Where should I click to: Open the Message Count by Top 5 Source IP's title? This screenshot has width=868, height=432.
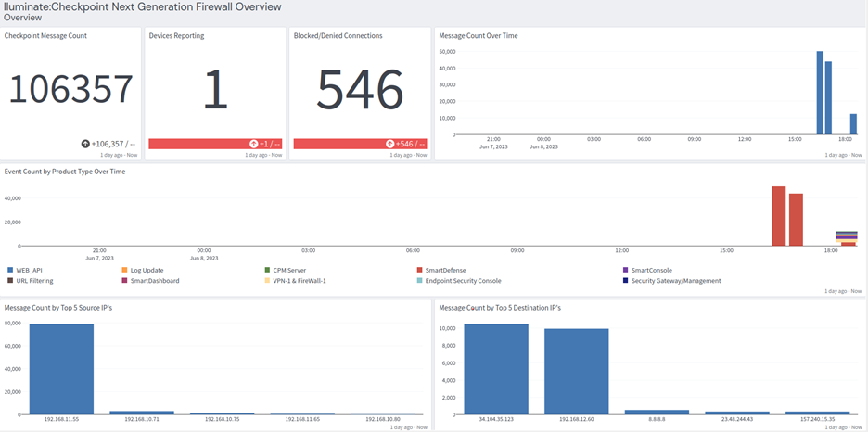click(59, 307)
